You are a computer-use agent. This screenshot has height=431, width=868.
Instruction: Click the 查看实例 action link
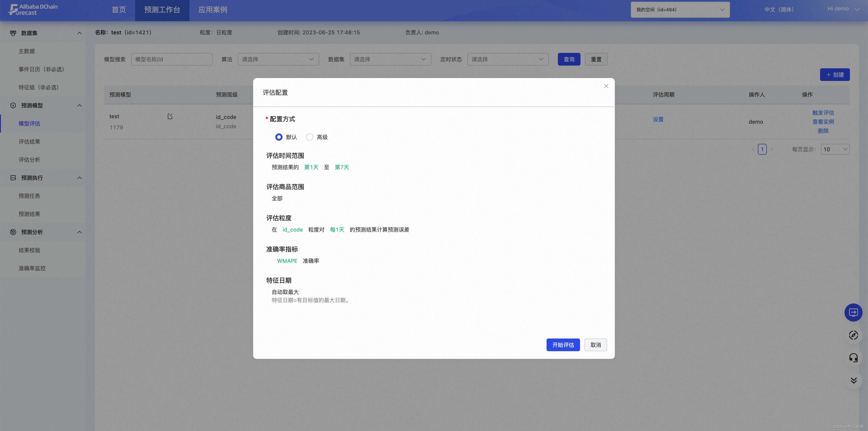[823, 122]
